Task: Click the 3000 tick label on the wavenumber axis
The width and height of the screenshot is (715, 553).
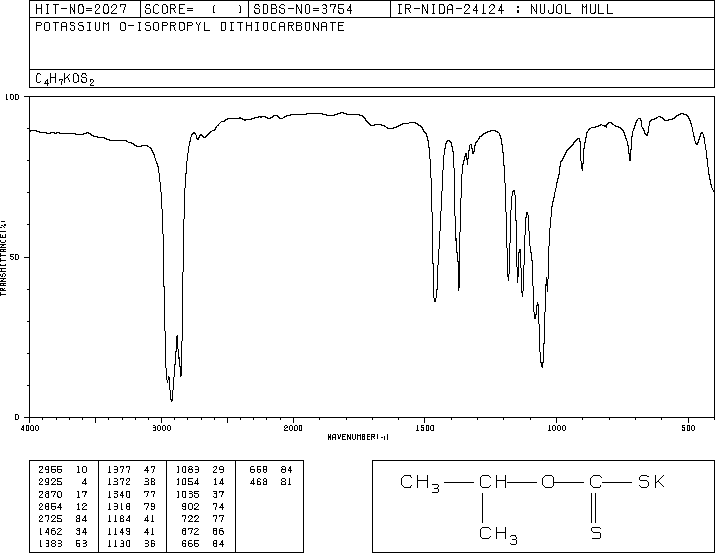Action: click(161, 428)
